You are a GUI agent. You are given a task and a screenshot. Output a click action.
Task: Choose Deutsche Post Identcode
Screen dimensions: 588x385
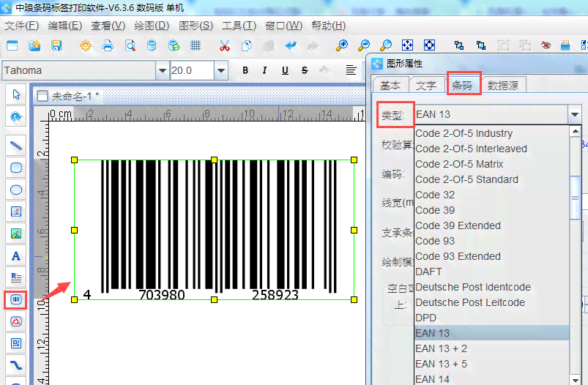coord(492,287)
